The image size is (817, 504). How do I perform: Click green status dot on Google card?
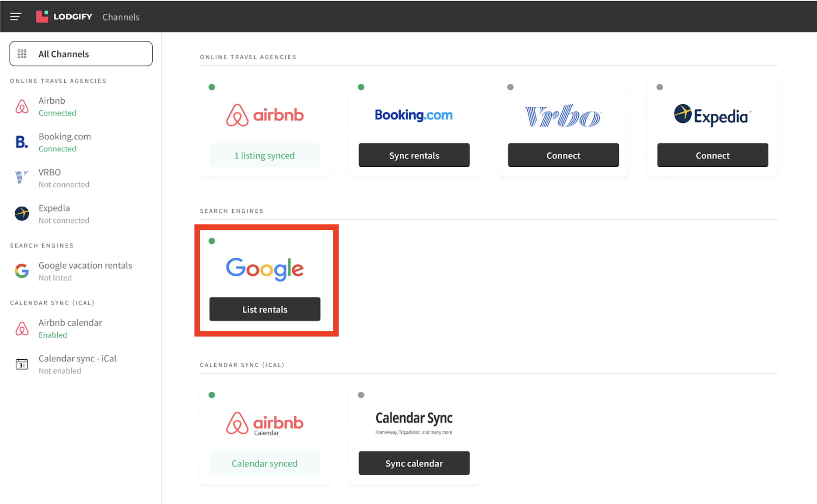212,241
